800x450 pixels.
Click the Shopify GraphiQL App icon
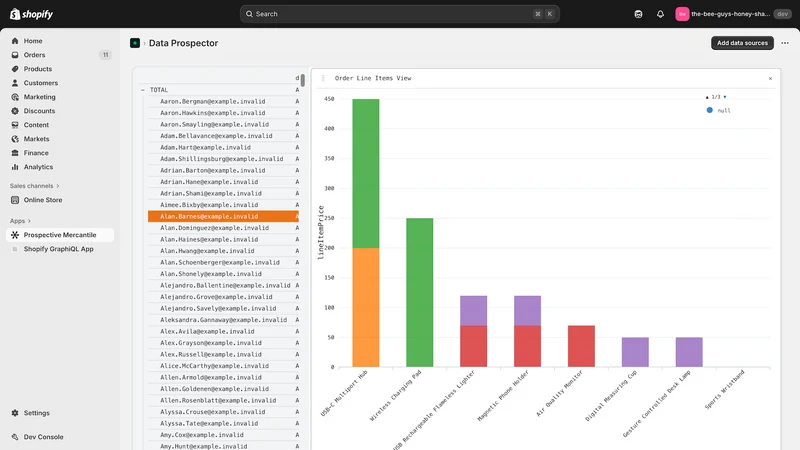(x=15, y=249)
